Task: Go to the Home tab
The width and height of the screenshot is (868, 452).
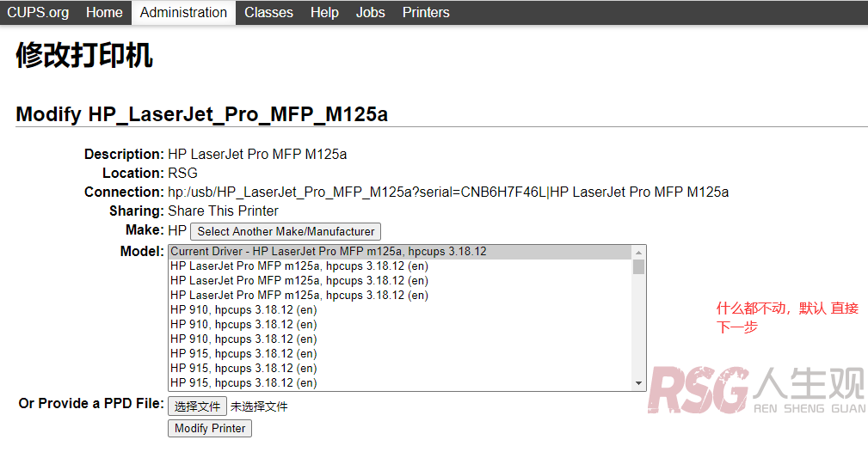Action: [x=104, y=12]
